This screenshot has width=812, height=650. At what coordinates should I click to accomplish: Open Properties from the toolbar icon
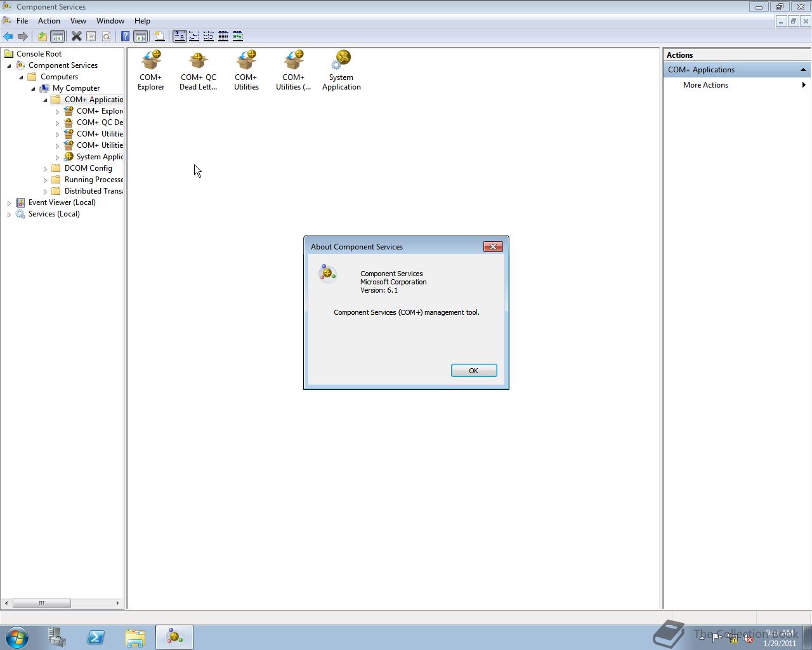pyautogui.click(x=91, y=36)
